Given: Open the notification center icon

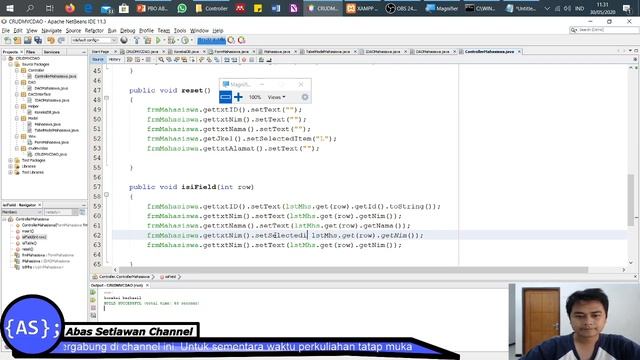Looking at the screenshot, I should [x=627, y=8].
